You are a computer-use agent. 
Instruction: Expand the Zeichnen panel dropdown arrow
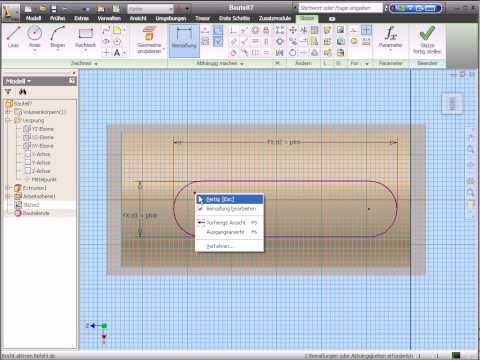[x=96, y=63]
